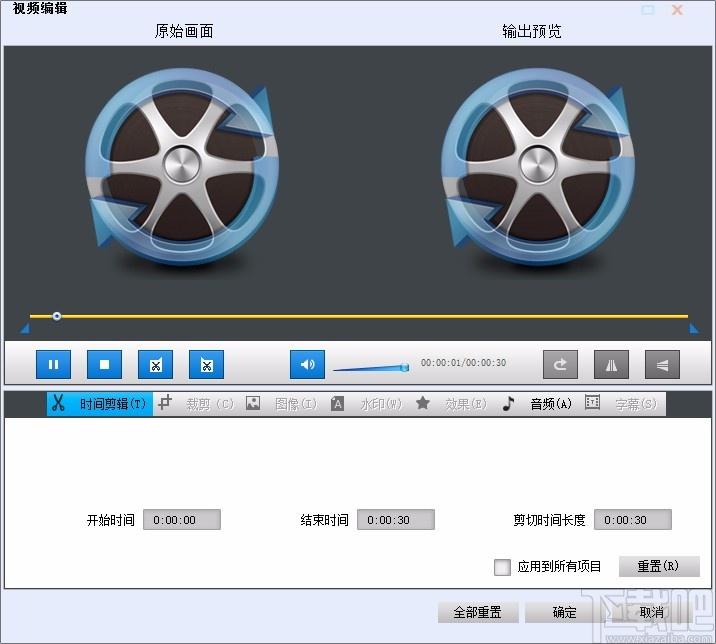Mute audio with the speaker icon
The width and height of the screenshot is (716, 644).
coord(307,364)
